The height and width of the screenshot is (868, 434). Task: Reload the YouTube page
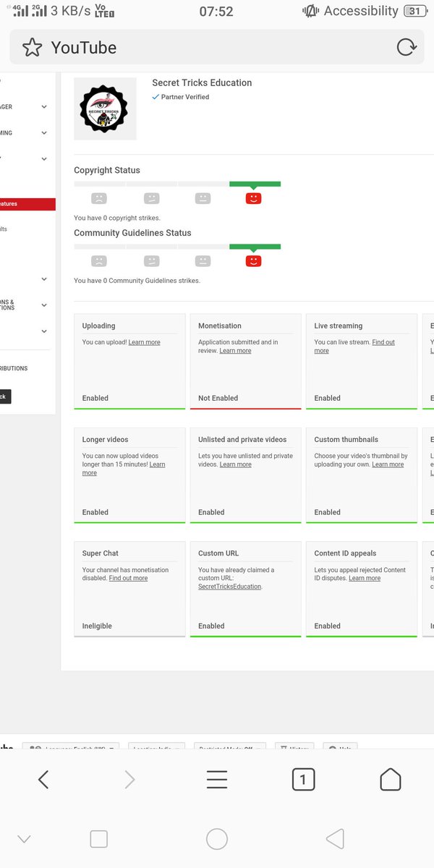tap(407, 48)
